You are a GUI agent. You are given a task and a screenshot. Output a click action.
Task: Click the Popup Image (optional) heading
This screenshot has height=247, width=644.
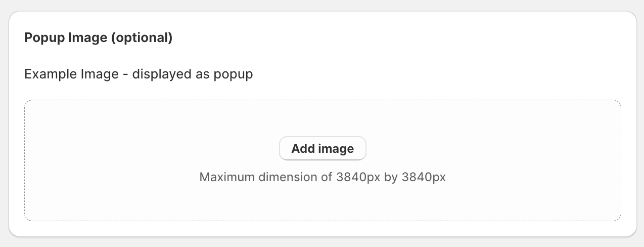click(99, 38)
